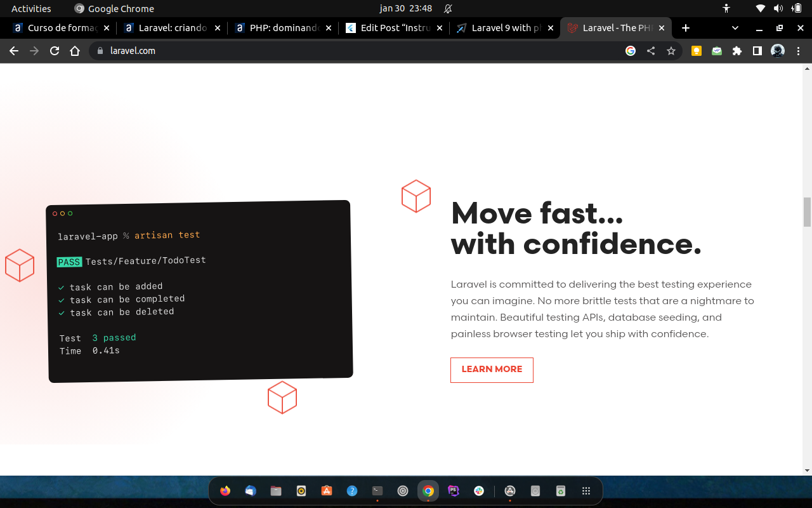
Task: Bookmark this tab with the star icon
Action: tap(671, 51)
